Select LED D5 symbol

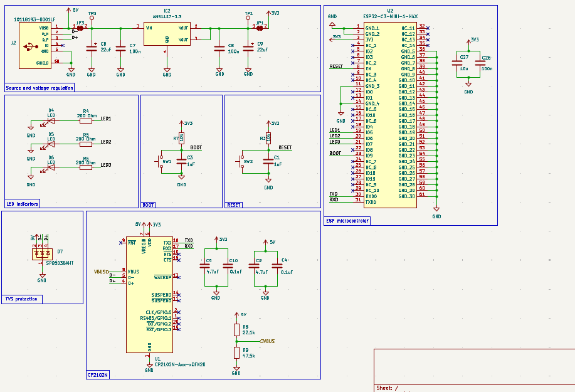[x=50, y=144]
